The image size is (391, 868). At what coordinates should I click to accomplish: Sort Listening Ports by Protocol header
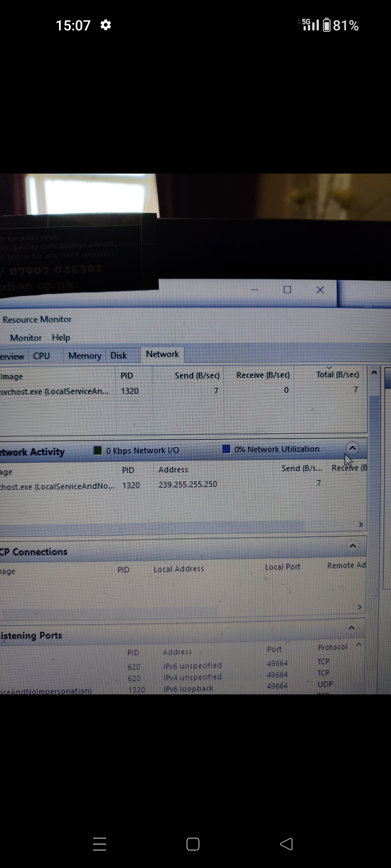pos(332,647)
